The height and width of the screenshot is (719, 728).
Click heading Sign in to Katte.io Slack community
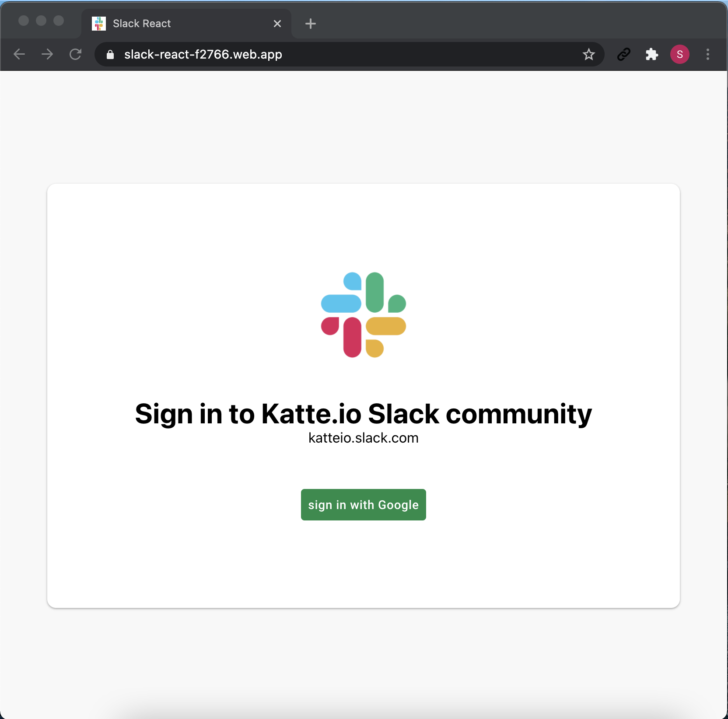tap(364, 414)
